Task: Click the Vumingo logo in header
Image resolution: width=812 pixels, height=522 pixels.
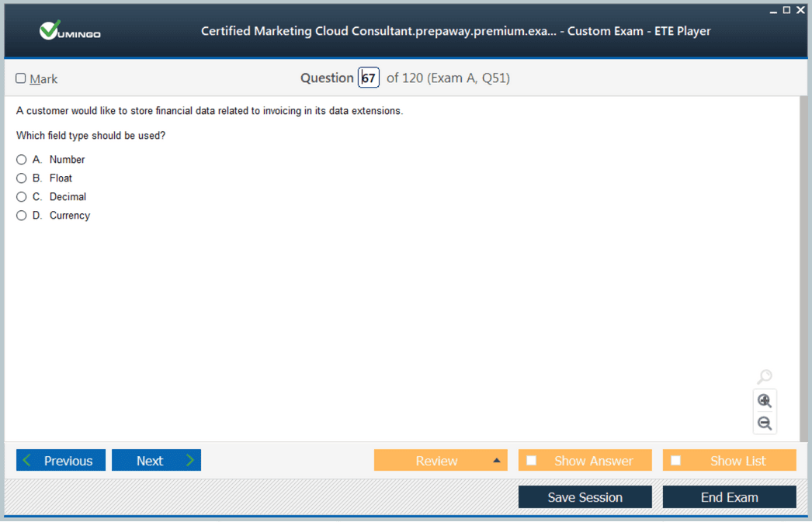Action: (x=70, y=31)
